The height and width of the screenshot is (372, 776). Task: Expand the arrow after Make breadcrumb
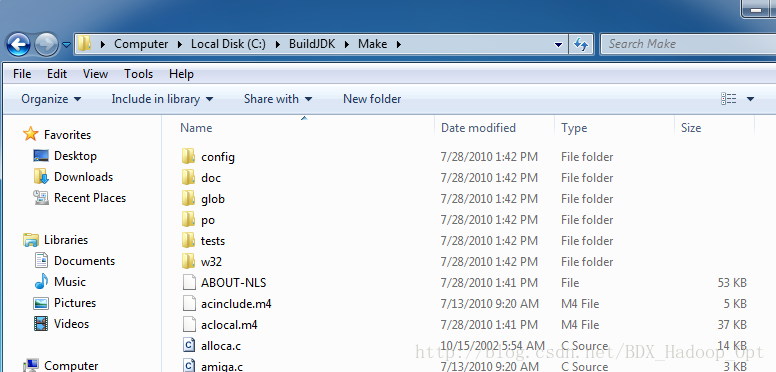coord(398,45)
